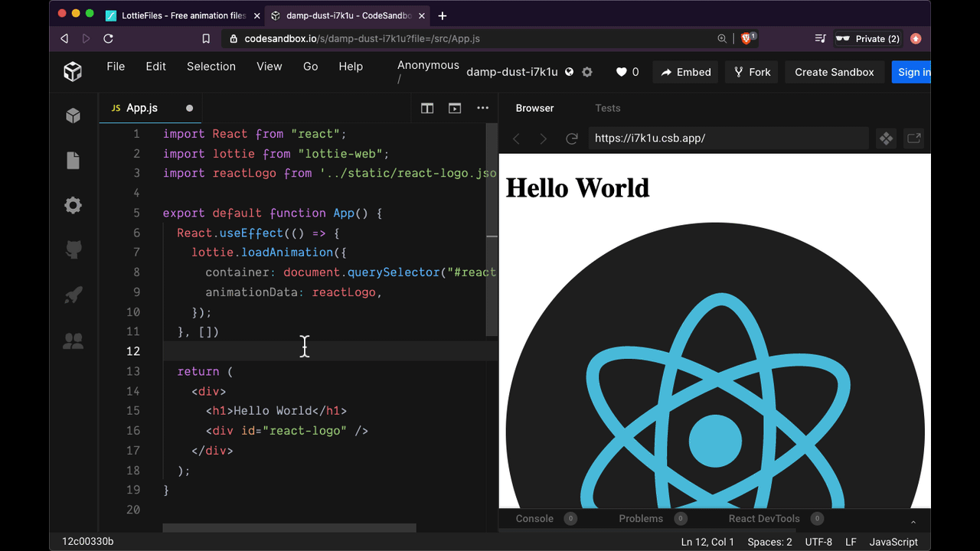Bookmark this page in the browser
The width and height of the screenshot is (980, 551).
pos(206,38)
